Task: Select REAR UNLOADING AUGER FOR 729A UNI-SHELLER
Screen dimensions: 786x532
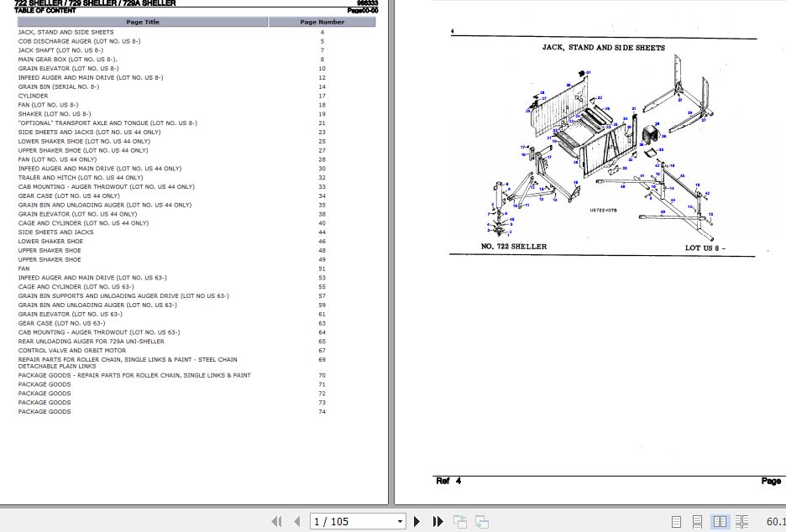Action: (92, 342)
